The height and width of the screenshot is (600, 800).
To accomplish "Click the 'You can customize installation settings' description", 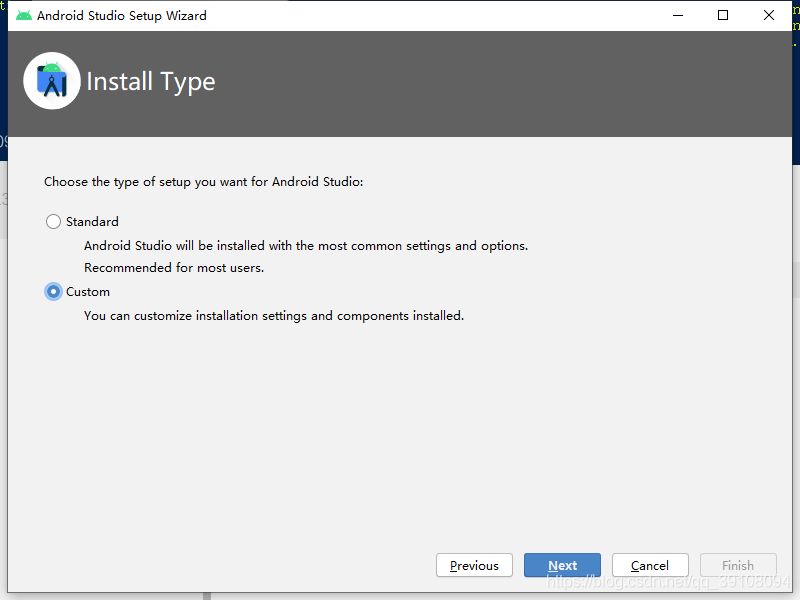I will (x=274, y=316).
